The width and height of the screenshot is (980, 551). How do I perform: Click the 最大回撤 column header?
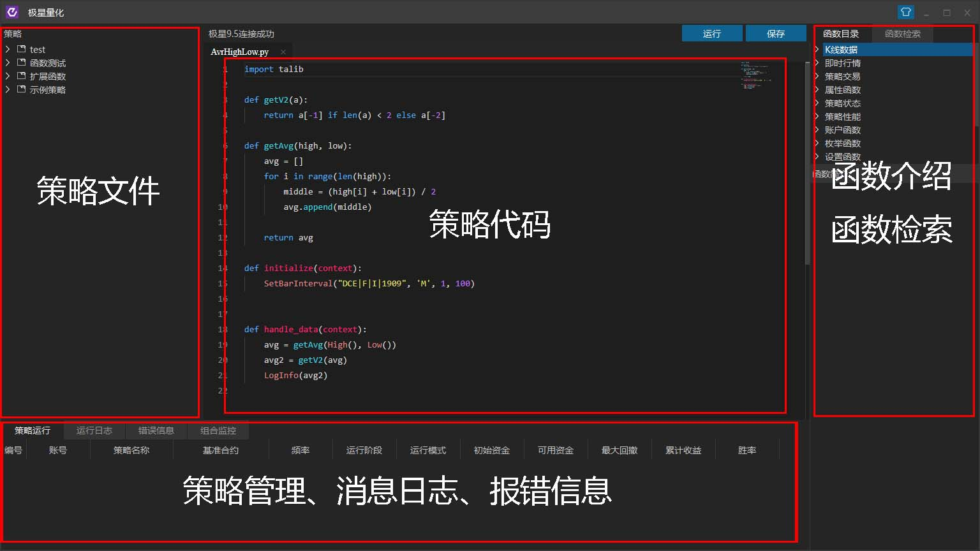(620, 450)
